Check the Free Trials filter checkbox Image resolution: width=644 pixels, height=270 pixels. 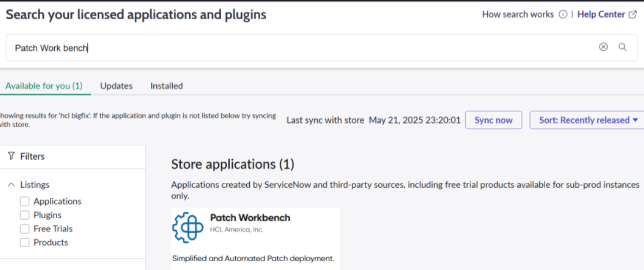[x=25, y=229]
